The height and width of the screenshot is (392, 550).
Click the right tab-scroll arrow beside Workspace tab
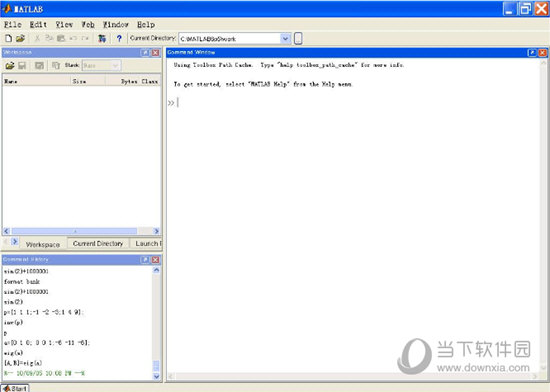pyautogui.click(x=15, y=241)
